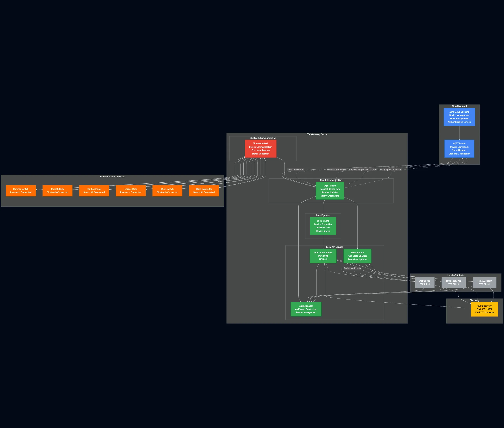
Task: Select the Garage Door device node
Action: pos(130,191)
